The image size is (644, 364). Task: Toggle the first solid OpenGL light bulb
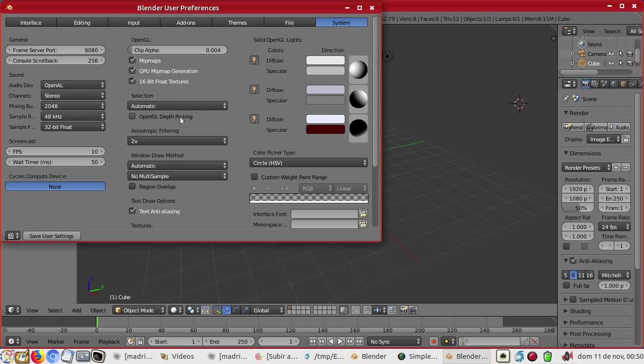tap(254, 60)
